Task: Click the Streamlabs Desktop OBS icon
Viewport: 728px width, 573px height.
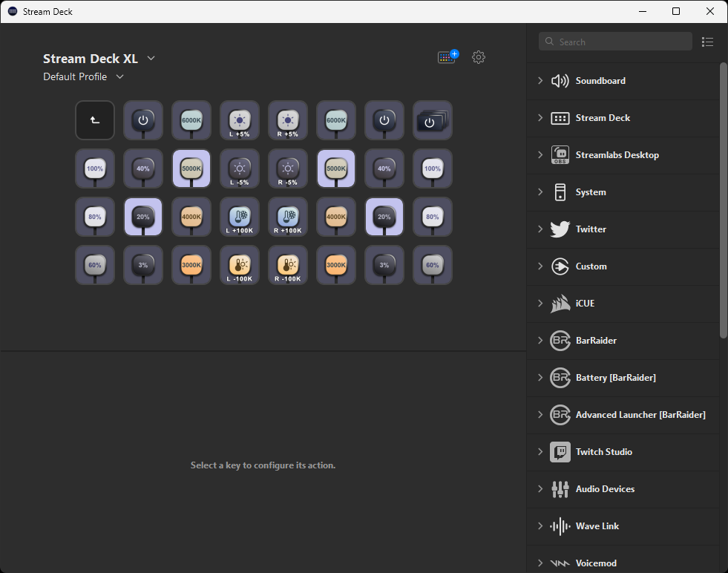Action: (560, 155)
